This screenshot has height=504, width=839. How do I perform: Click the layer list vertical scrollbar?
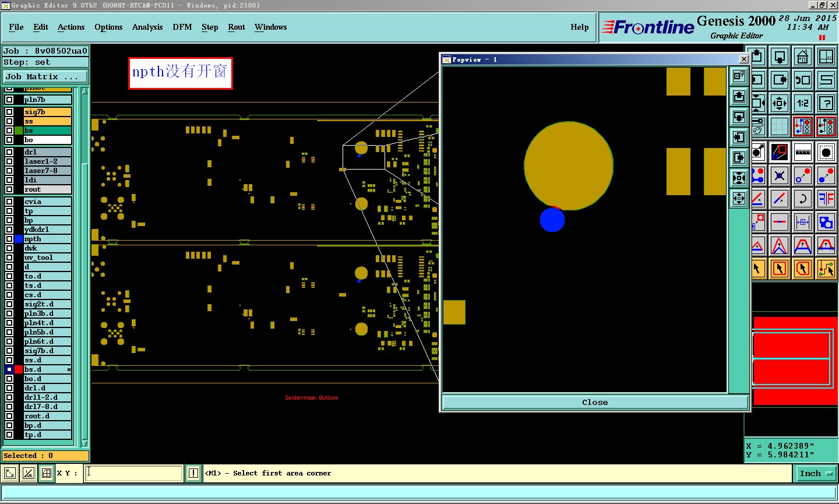coord(85,267)
